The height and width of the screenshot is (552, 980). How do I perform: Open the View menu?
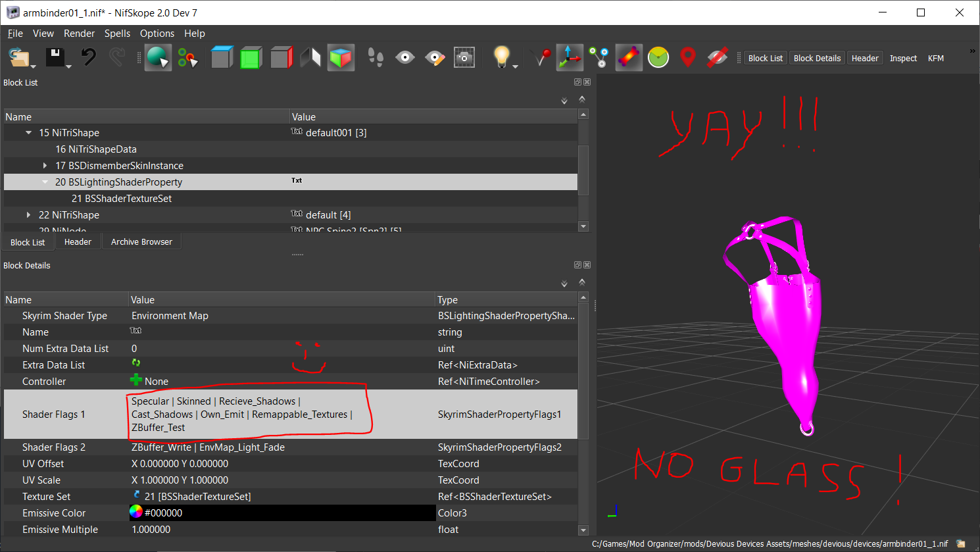[x=43, y=34]
